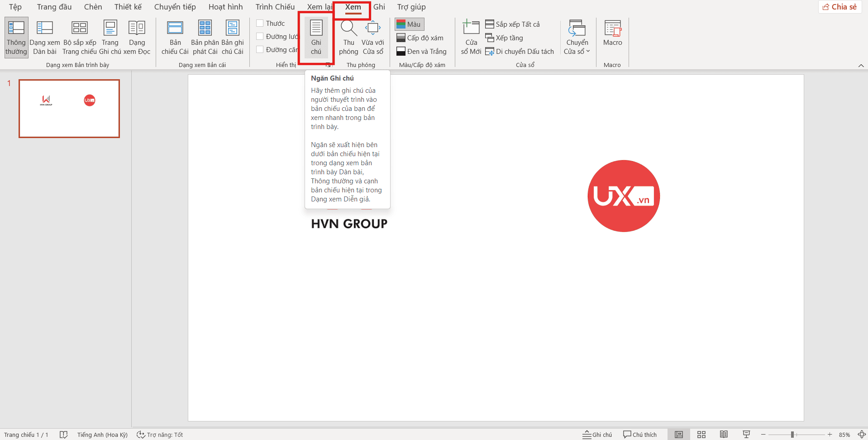Switch to the Hoạt hình tab

tap(225, 7)
